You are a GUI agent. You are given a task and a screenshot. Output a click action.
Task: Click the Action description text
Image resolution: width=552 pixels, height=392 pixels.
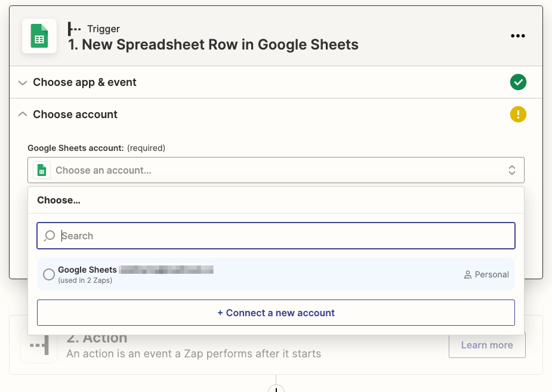point(193,354)
